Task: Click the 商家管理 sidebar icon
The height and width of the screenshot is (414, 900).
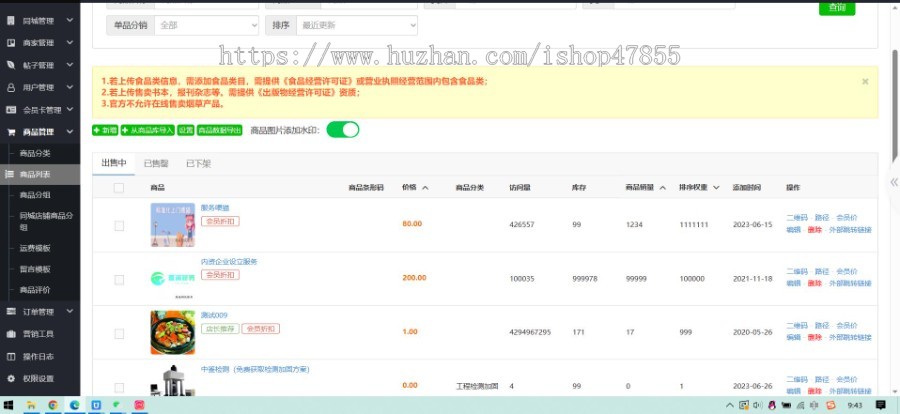Action: (11, 43)
